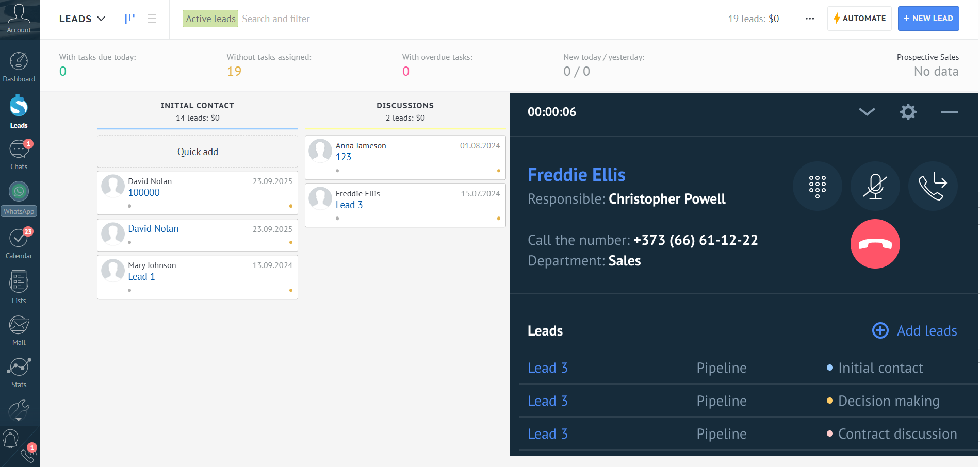Transfer the call to another agent
The height and width of the screenshot is (467, 980).
[933, 186]
